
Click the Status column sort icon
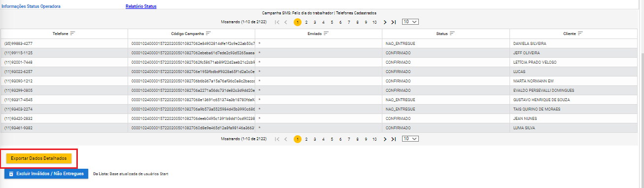point(452,34)
